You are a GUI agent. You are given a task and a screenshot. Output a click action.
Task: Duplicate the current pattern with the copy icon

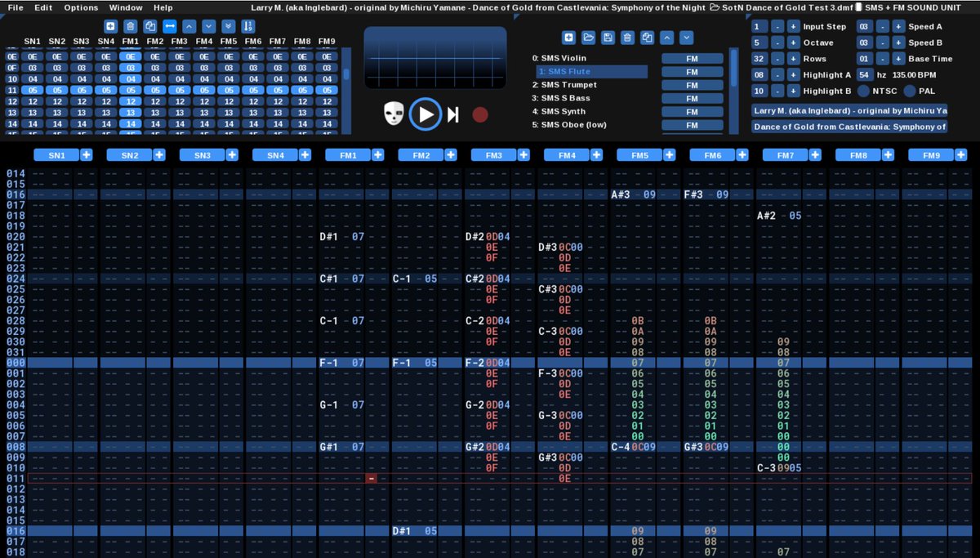[149, 25]
